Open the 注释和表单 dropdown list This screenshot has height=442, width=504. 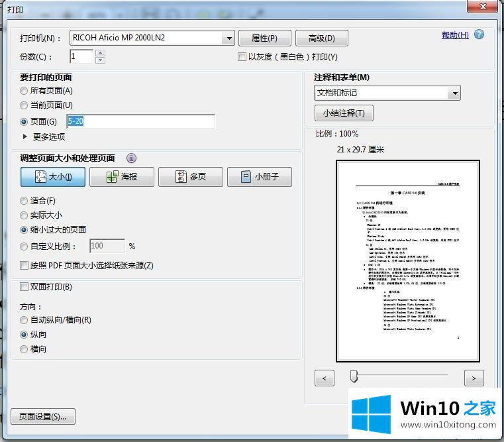click(x=455, y=93)
